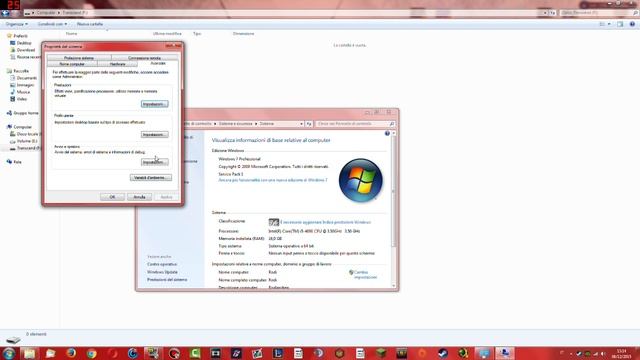Image resolution: width=640 pixels, height=360 pixels.
Task: Change Explorer view icon
Action: (x=602, y=24)
